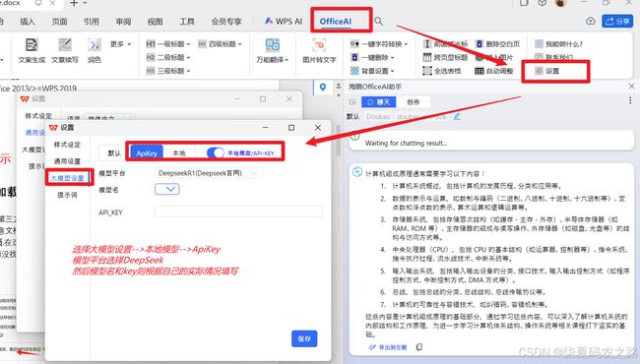This screenshot has width=640, height=364.
Task: Open the 会员专享 ribbon tab
Action: (x=226, y=22)
